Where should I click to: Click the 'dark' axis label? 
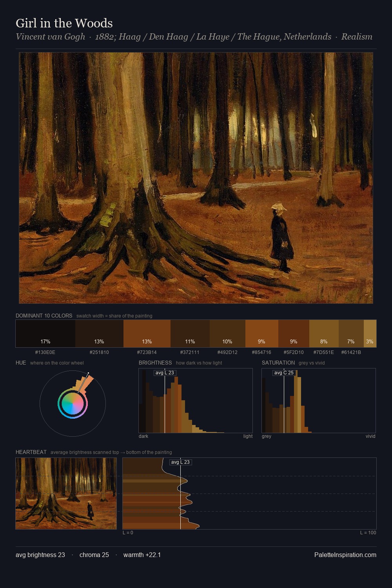point(143,436)
